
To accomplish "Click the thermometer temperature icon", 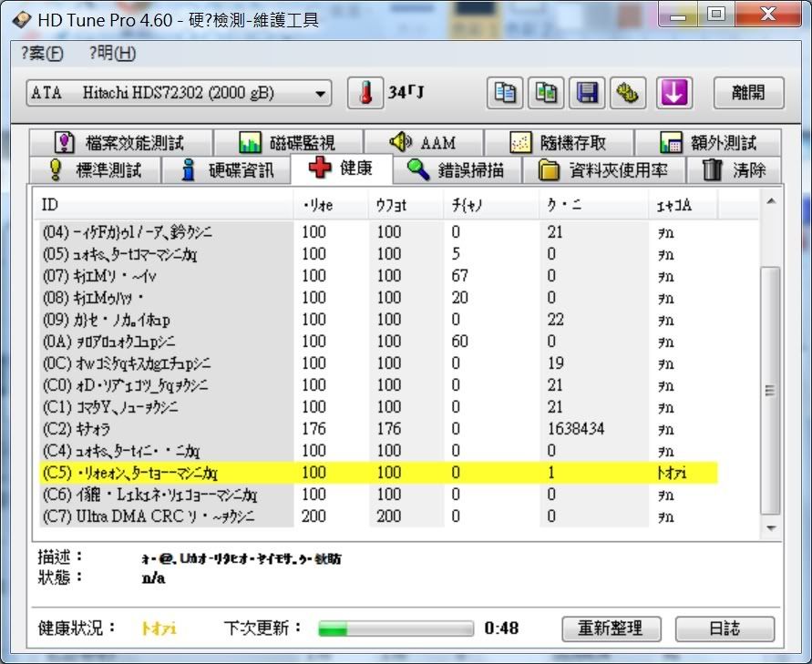I will click(365, 93).
